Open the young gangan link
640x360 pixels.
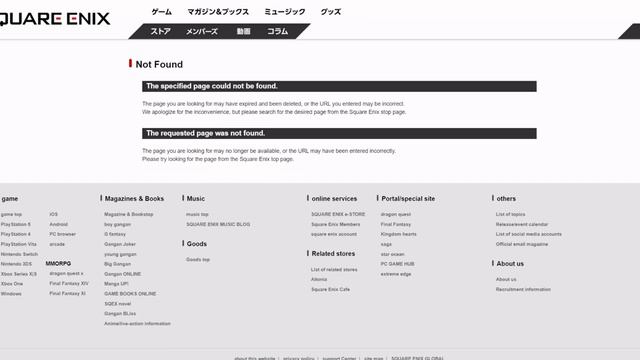(x=120, y=254)
